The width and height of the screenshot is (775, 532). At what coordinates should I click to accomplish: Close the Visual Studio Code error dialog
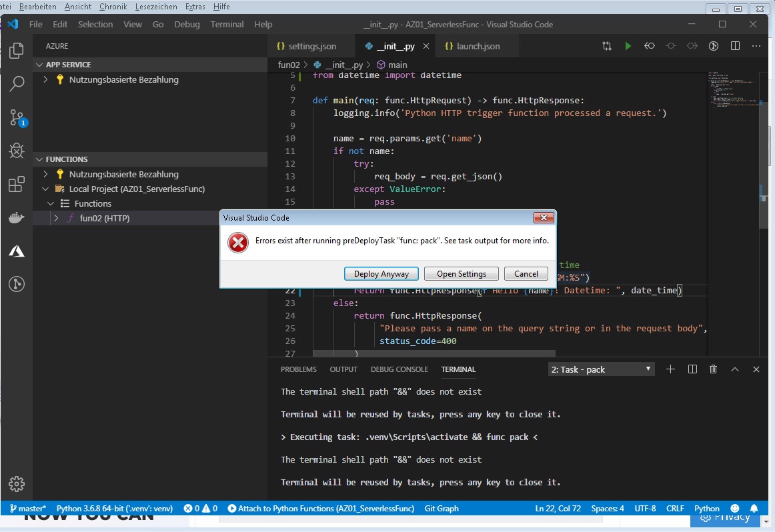[x=544, y=218]
